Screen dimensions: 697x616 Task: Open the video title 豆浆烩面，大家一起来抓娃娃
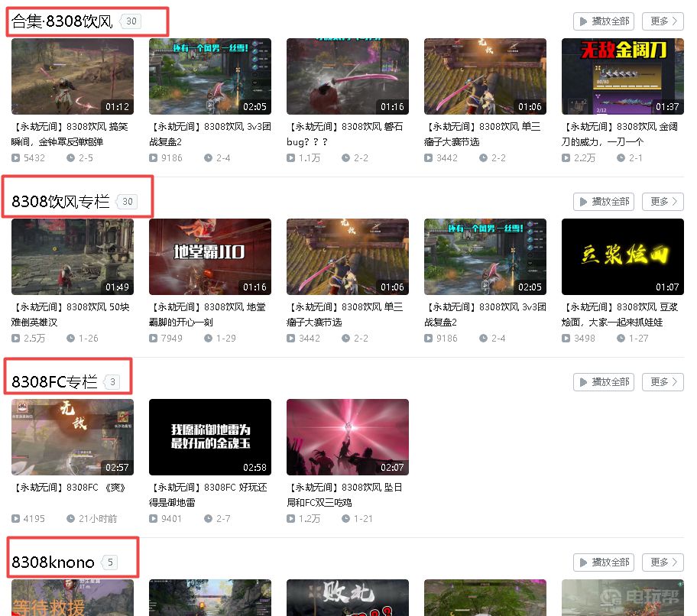[620, 315]
